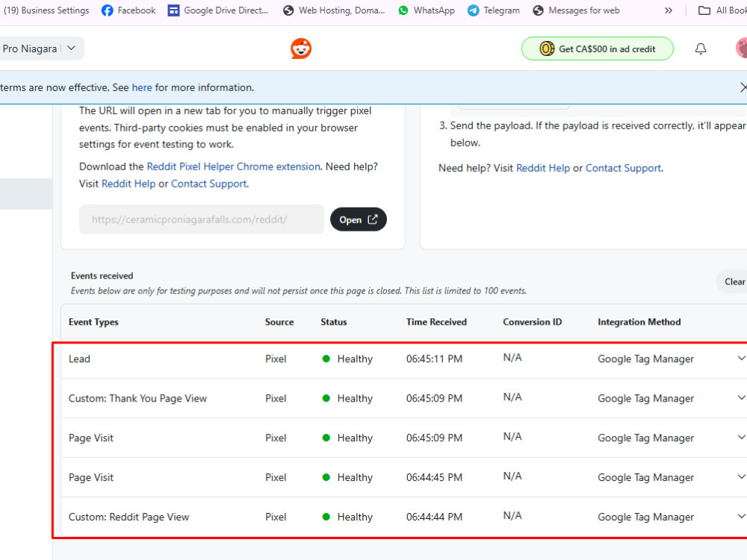This screenshot has width=747, height=560.
Task: Click the 06:44:44 PM time cell
Action: (434, 517)
